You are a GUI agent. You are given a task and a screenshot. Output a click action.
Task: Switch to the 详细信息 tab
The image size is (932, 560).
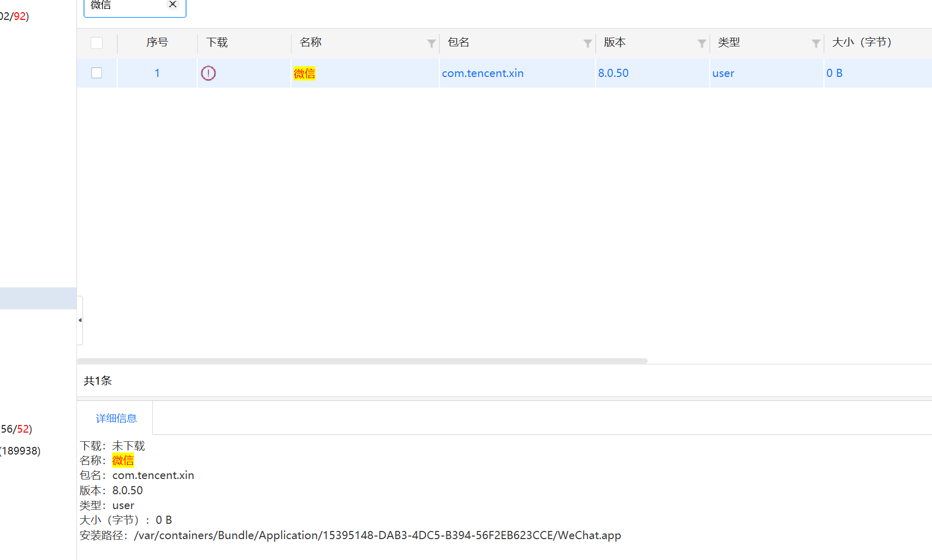click(116, 418)
